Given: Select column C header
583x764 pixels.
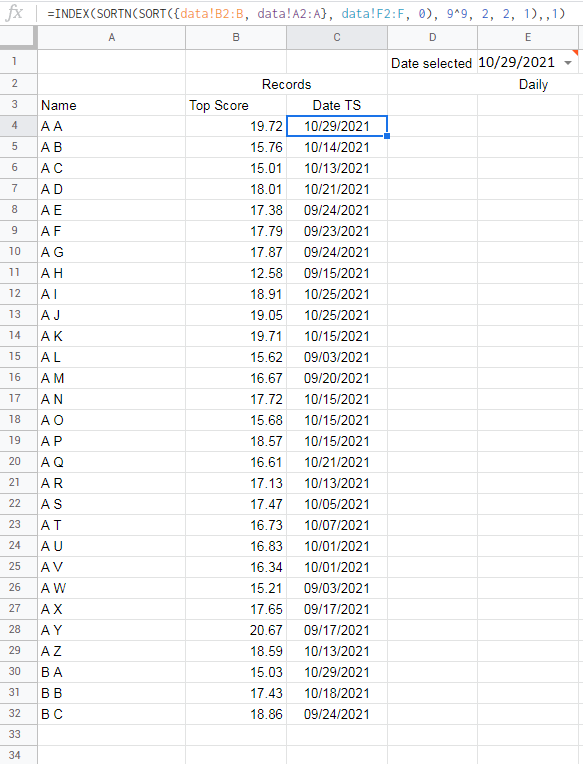Looking at the screenshot, I should coord(337,38).
